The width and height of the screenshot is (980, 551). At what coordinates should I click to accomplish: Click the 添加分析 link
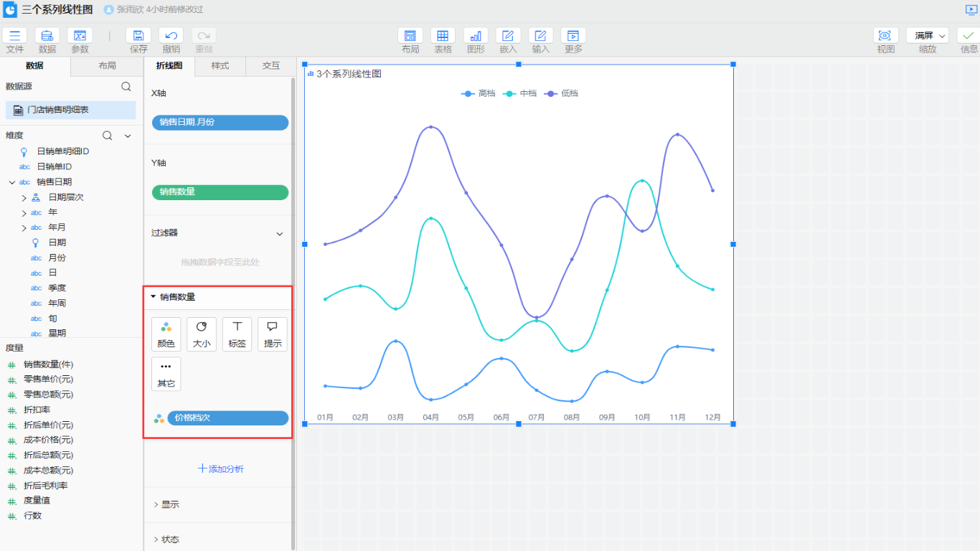tap(221, 469)
